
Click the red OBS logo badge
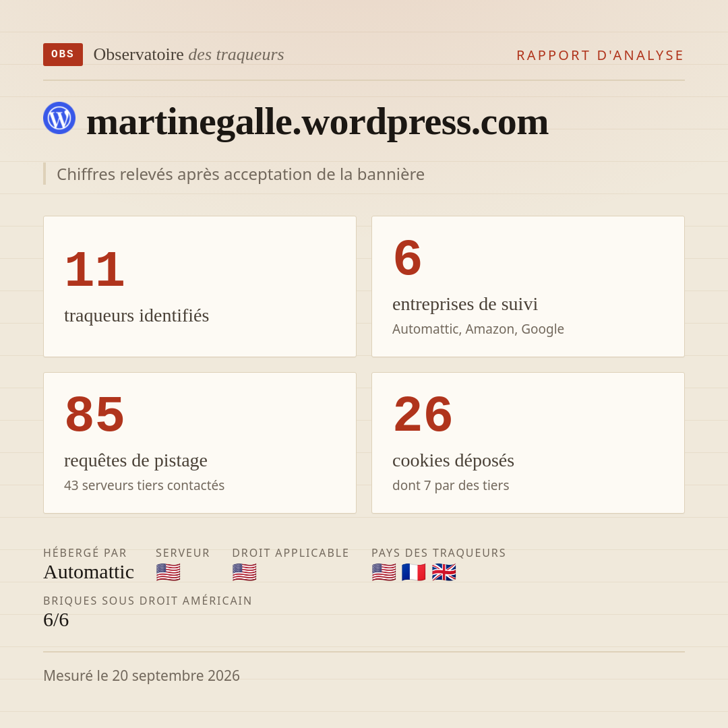click(x=63, y=55)
